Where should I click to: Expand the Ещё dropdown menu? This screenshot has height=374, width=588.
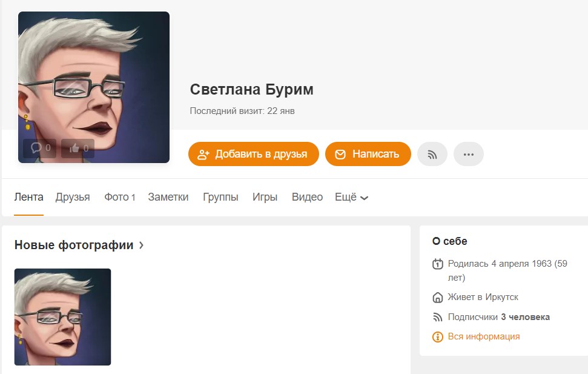click(x=351, y=197)
